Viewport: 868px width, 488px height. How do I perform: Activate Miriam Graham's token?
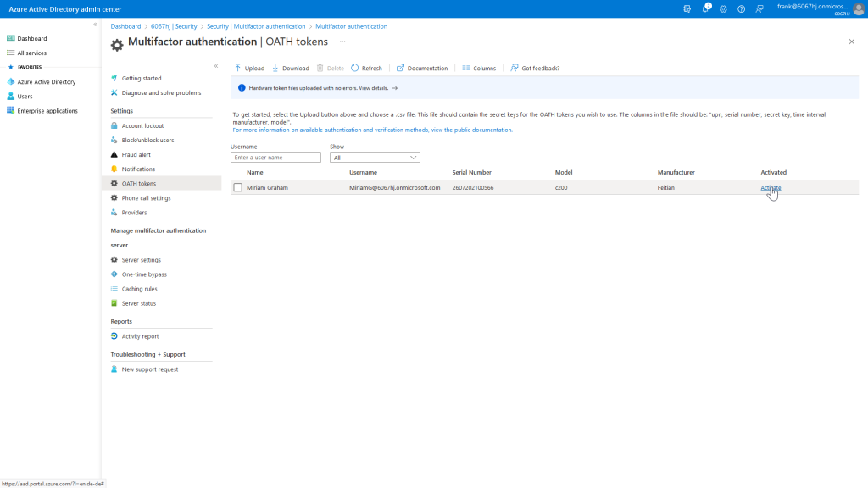(x=771, y=187)
